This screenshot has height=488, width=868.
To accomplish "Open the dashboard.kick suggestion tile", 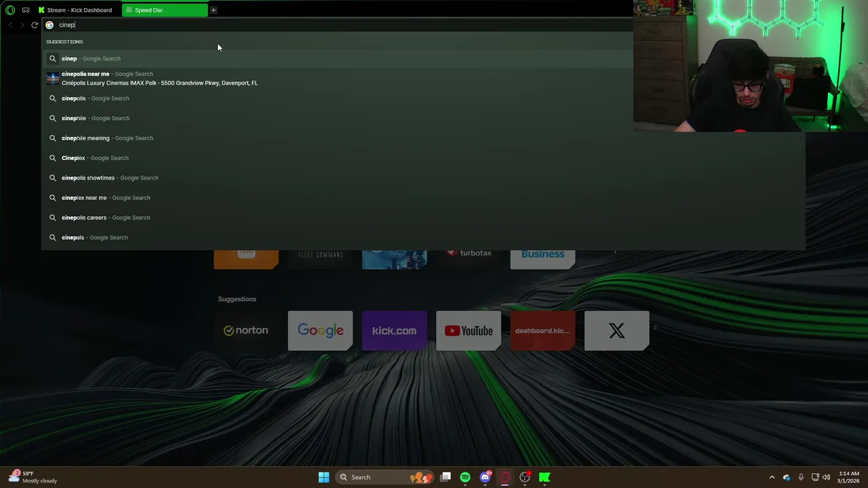I will [542, 331].
